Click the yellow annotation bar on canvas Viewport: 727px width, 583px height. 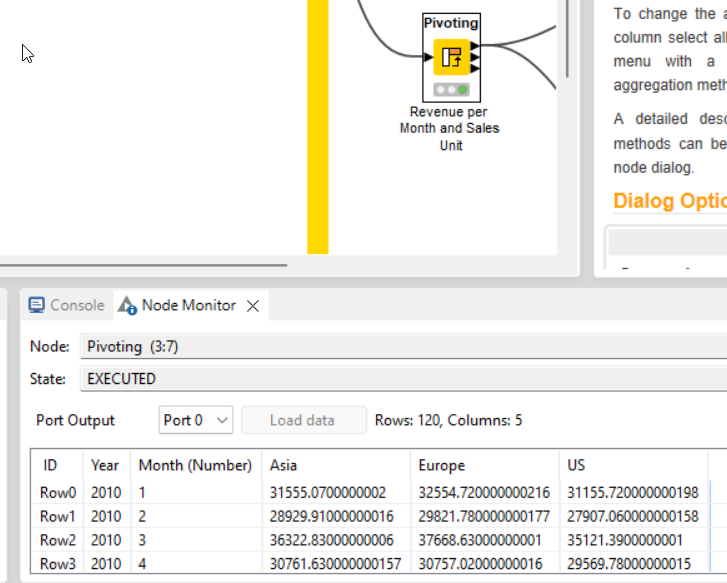(x=318, y=127)
